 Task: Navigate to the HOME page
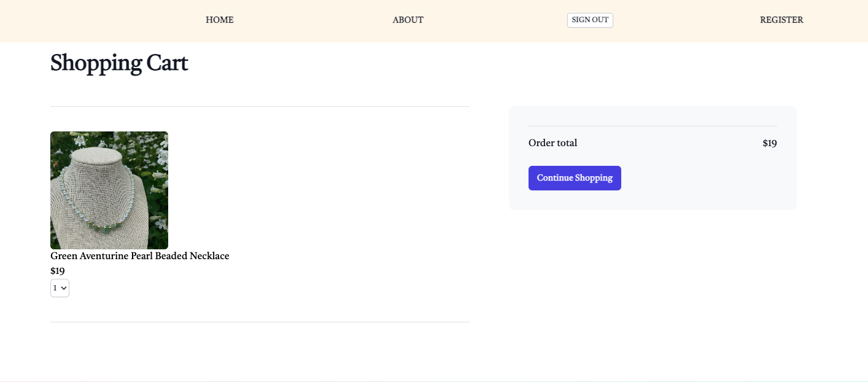pos(219,20)
